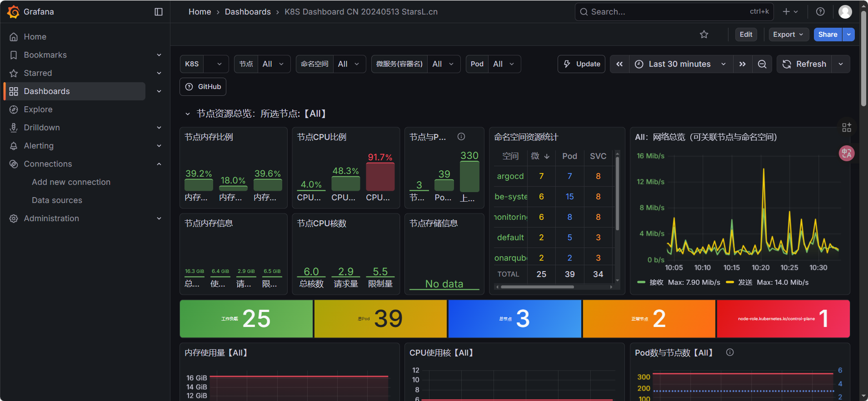868x401 pixels.
Task: Open the help question mark icon
Action: tap(820, 12)
